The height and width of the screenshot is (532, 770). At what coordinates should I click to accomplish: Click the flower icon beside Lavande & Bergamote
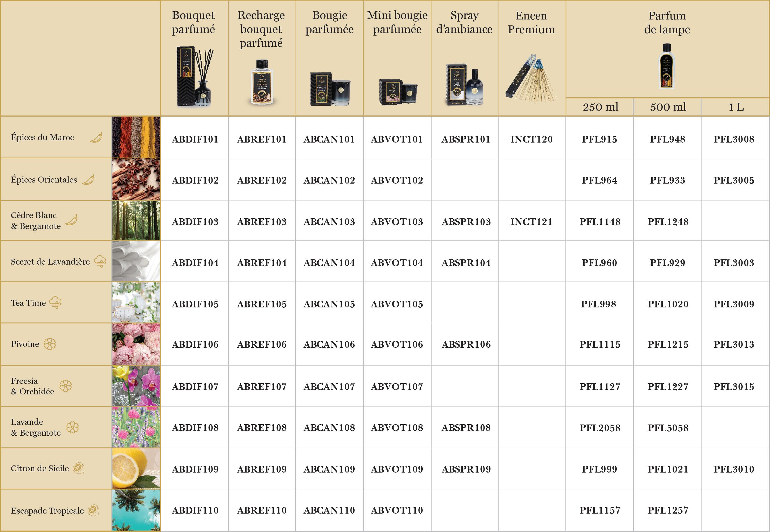pyautogui.click(x=72, y=427)
